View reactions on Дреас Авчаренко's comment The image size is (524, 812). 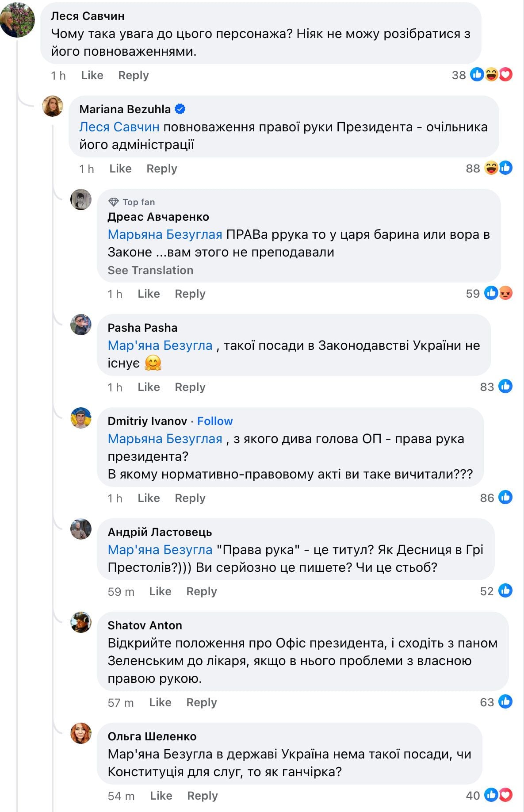click(x=498, y=293)
